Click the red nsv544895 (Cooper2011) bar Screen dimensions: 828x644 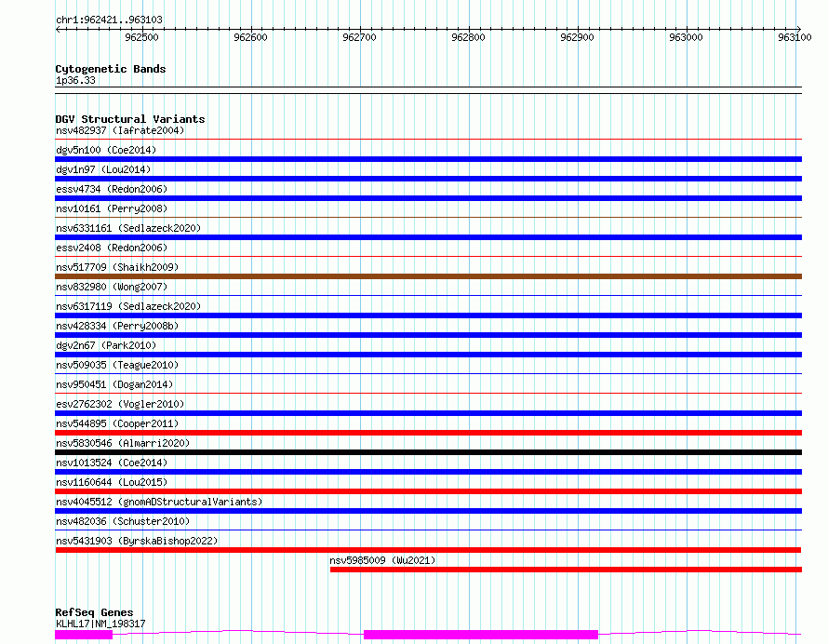428,433
